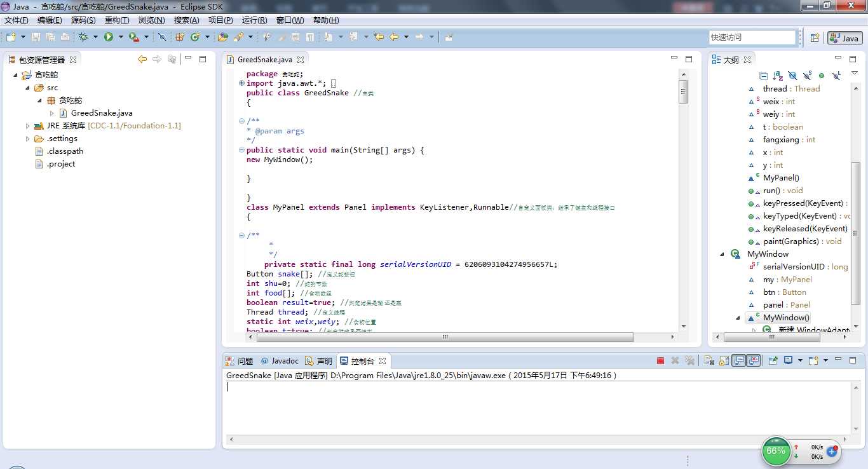Toggle hide local types in Outline

836,76
